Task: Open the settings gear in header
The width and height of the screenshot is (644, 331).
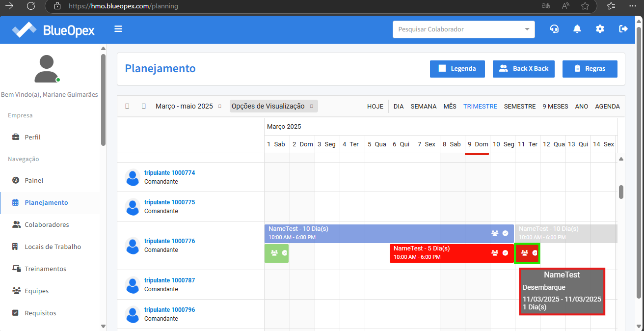Action: click(x=600, y=29)
